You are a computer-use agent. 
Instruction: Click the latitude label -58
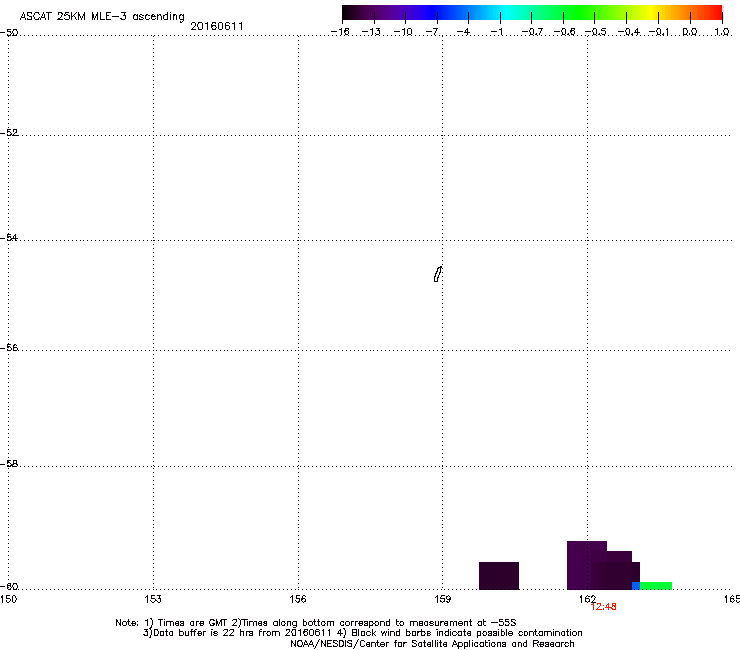(x=9, y=464)
